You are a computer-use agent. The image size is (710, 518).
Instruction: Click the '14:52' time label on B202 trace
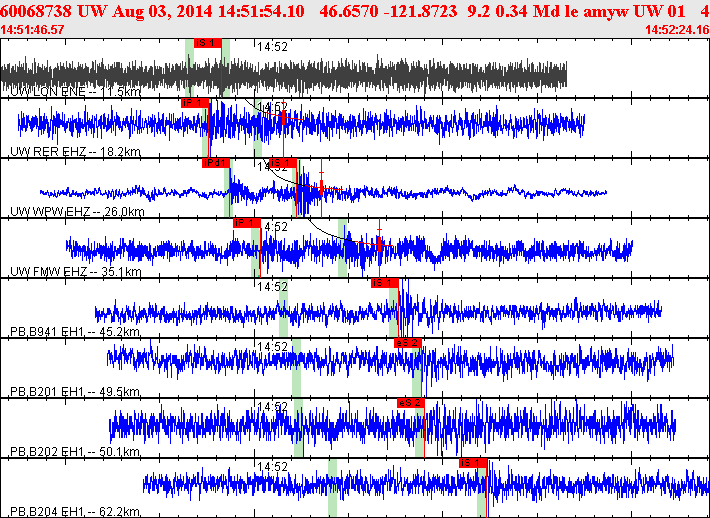[x=273, y=407]
